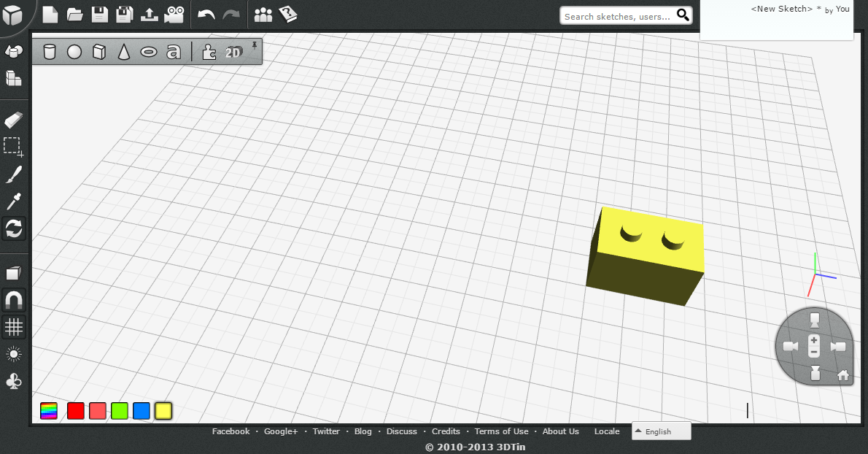Open the primitive shapes panel in sidebar

tap(13, 52)
